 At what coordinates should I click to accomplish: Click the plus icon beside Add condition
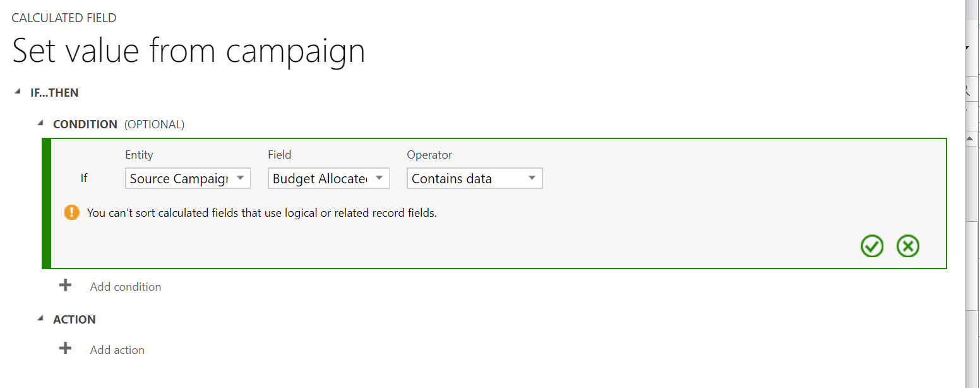(x=65, y=286)
